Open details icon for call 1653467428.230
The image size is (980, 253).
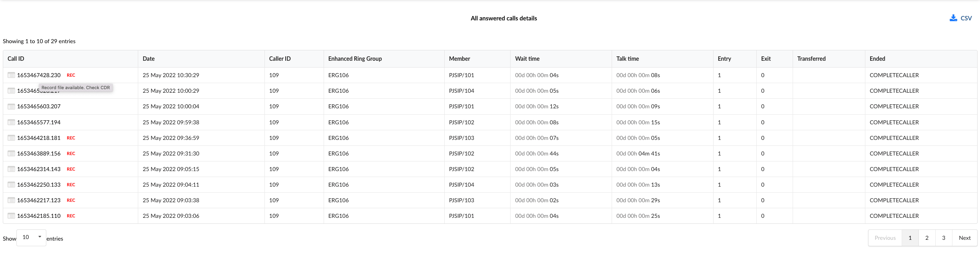tap(11, 75)
